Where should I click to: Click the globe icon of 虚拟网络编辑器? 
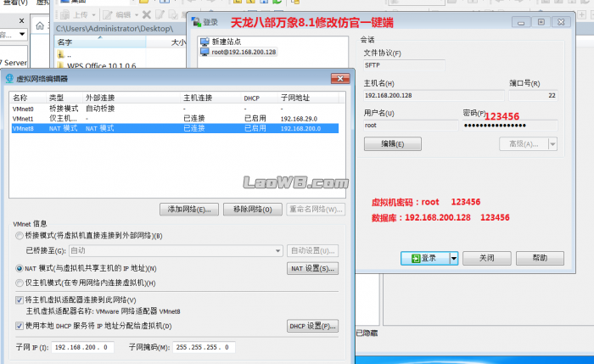click(x=10, y=78)
